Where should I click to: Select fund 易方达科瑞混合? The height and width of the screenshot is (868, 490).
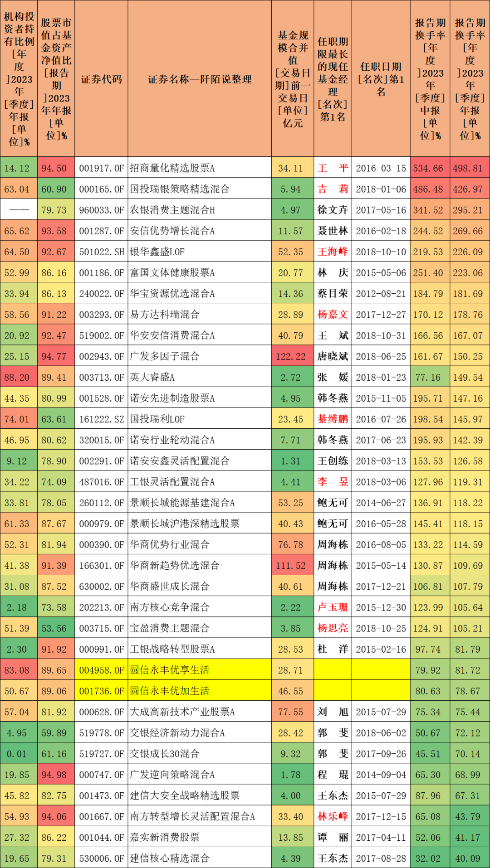[165, 315]
